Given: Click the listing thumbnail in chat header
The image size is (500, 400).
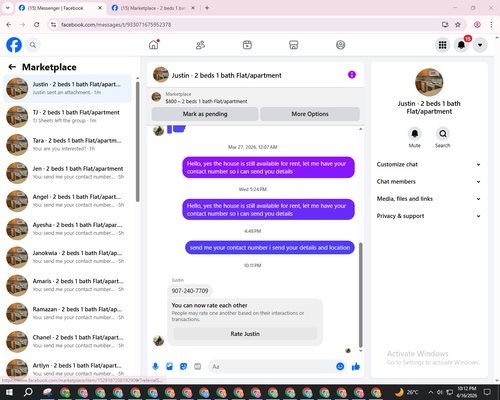Looking at the screenshot, I should point(161,75).
